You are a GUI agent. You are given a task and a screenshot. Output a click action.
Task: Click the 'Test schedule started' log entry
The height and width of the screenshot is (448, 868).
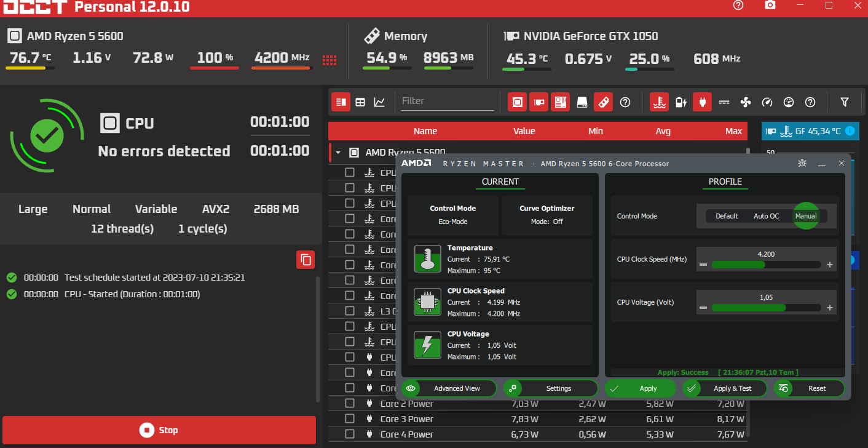(x=155, y=278)
